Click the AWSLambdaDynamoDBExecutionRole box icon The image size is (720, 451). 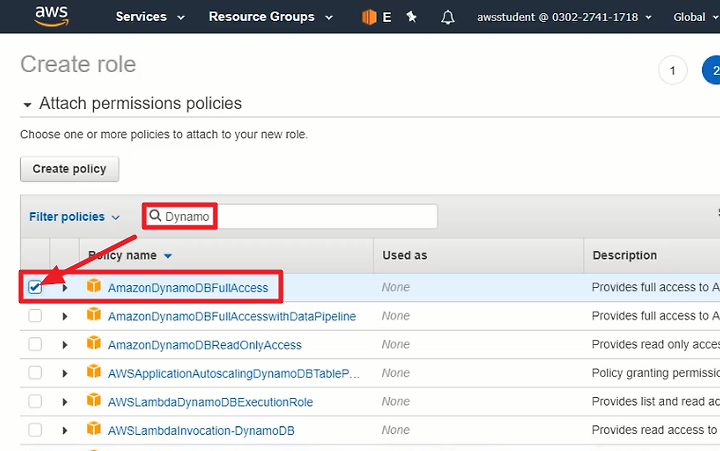94,400
